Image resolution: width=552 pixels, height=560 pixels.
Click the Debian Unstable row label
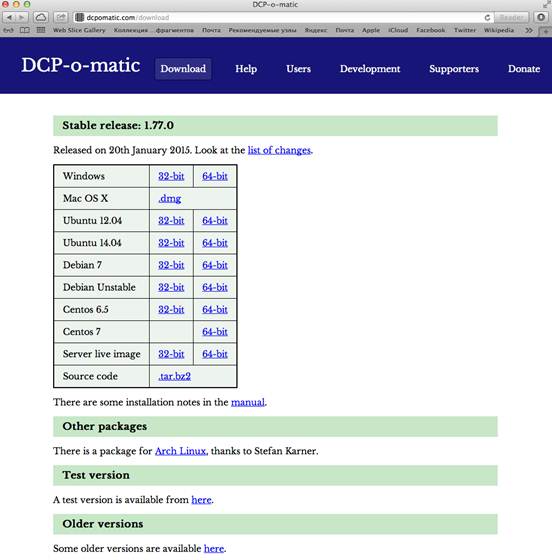pyautogui.click(x=99, y=287)
